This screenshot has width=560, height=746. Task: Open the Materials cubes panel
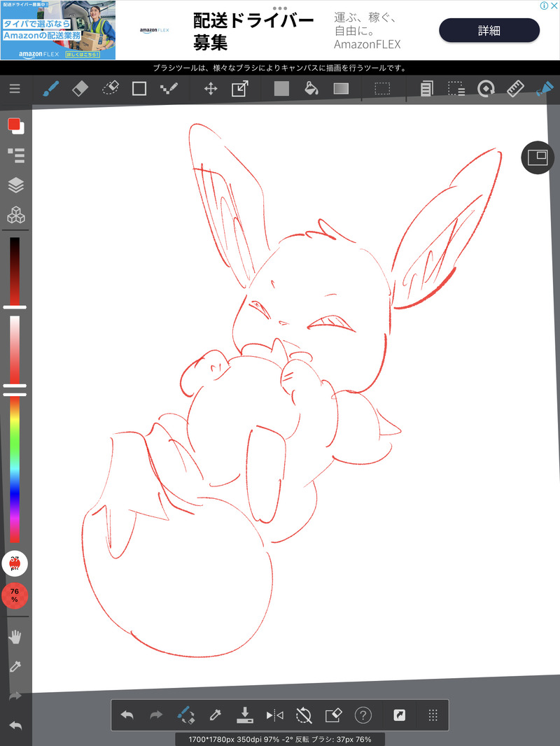(x=15, y=215)
